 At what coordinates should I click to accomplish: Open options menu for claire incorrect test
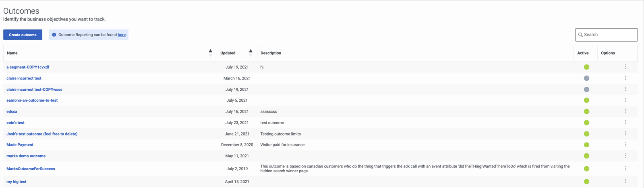625,78
